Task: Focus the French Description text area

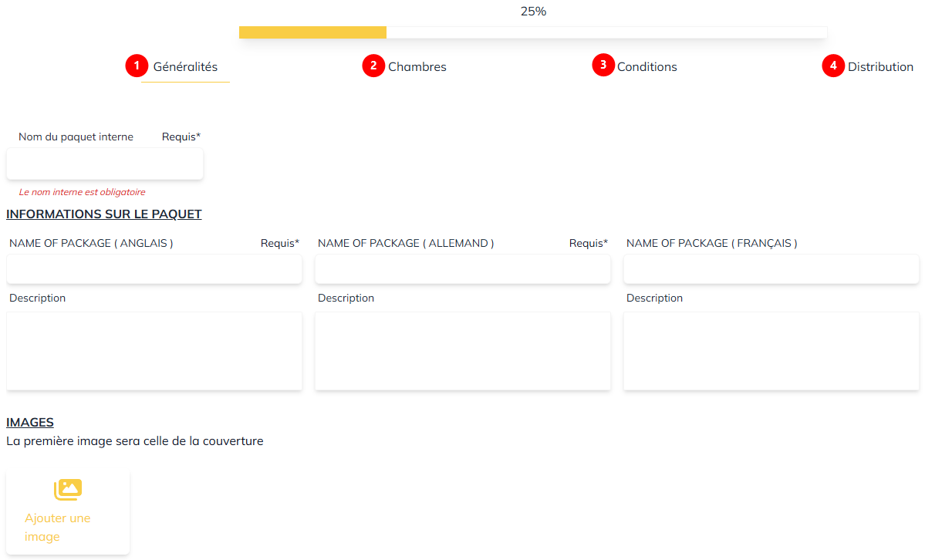Action: click(x=771, y=351)
